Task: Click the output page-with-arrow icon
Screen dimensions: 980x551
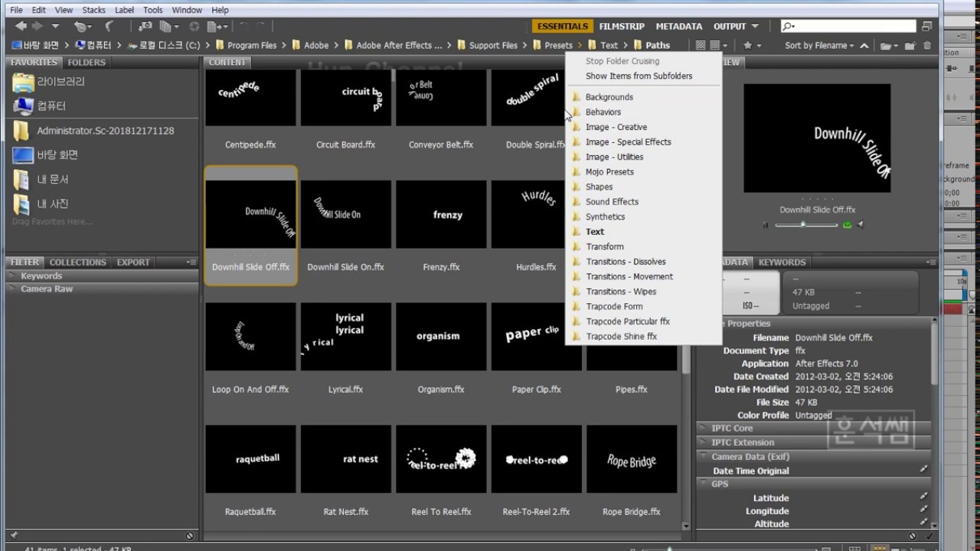Action: pyautogui.click(x=218, y=26)
